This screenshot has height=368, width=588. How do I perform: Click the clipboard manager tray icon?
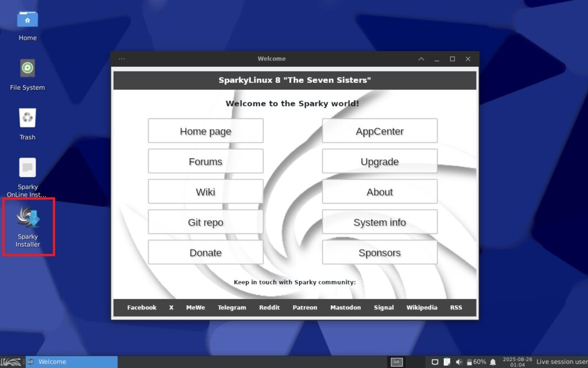coord(447,362)
